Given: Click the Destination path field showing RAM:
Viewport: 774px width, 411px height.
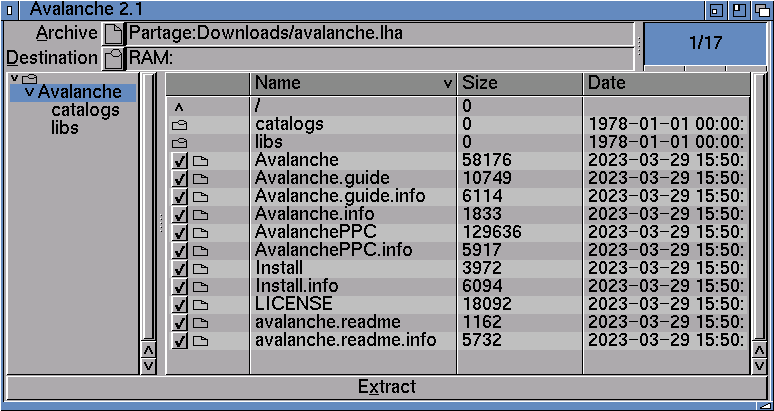Looking at the screenshot, I should point(380,58).
